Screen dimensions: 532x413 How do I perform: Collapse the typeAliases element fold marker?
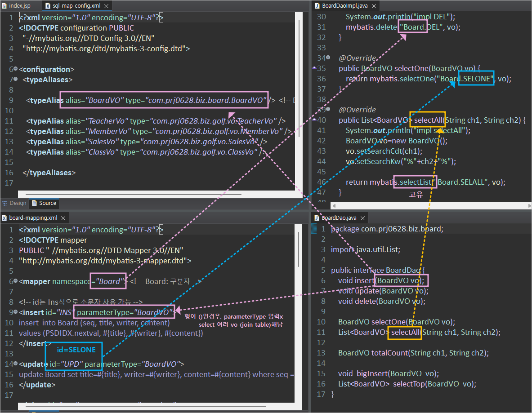16,79
